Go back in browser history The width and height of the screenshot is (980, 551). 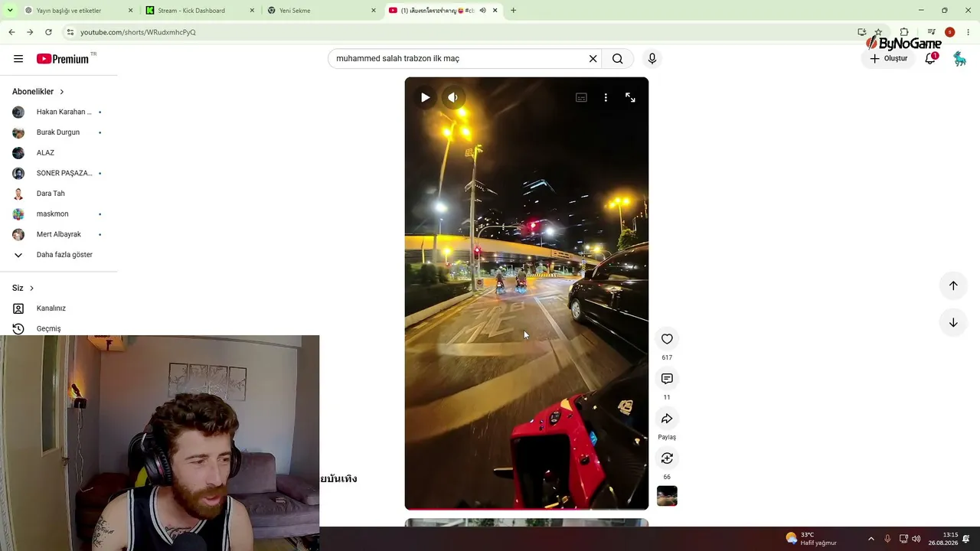(11, 32)
